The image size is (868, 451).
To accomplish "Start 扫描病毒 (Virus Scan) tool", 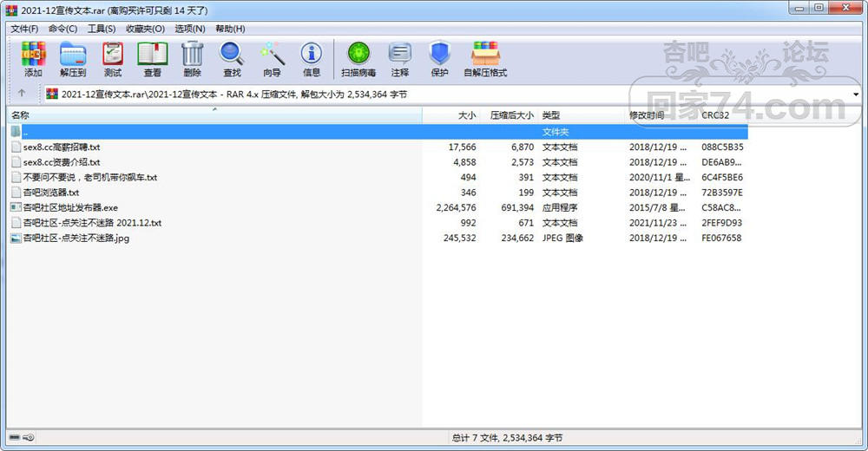I will [358, 59].
